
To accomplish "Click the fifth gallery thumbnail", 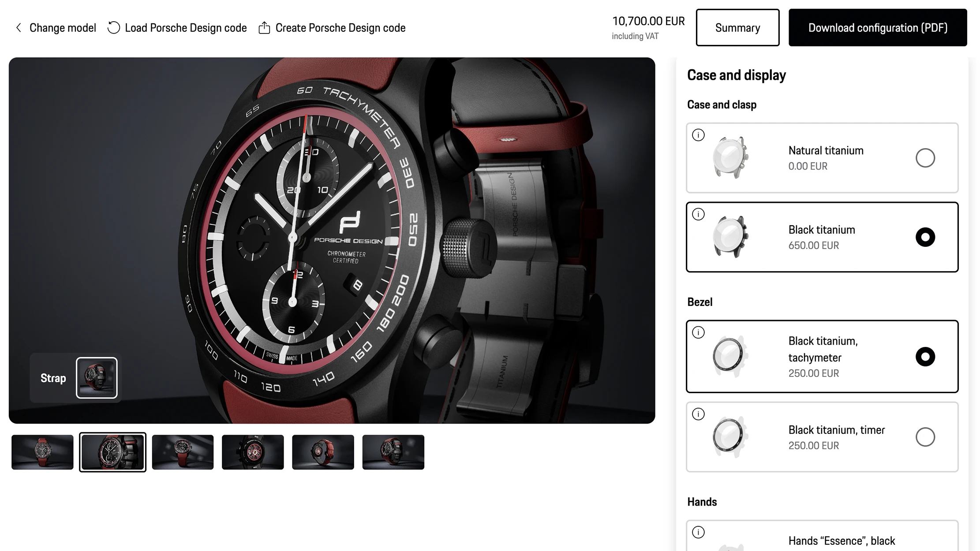I will pyautogui.click(x=323, y=452).
